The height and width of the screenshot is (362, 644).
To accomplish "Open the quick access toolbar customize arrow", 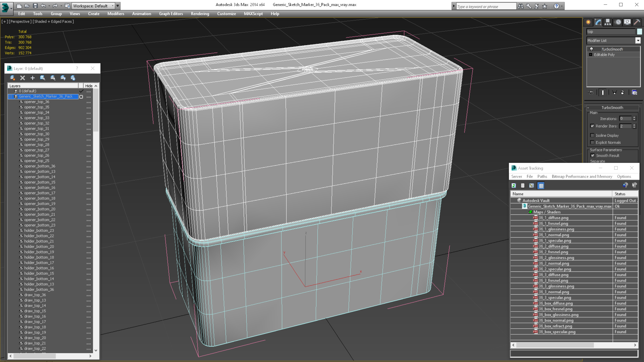I will click(118, 6).
